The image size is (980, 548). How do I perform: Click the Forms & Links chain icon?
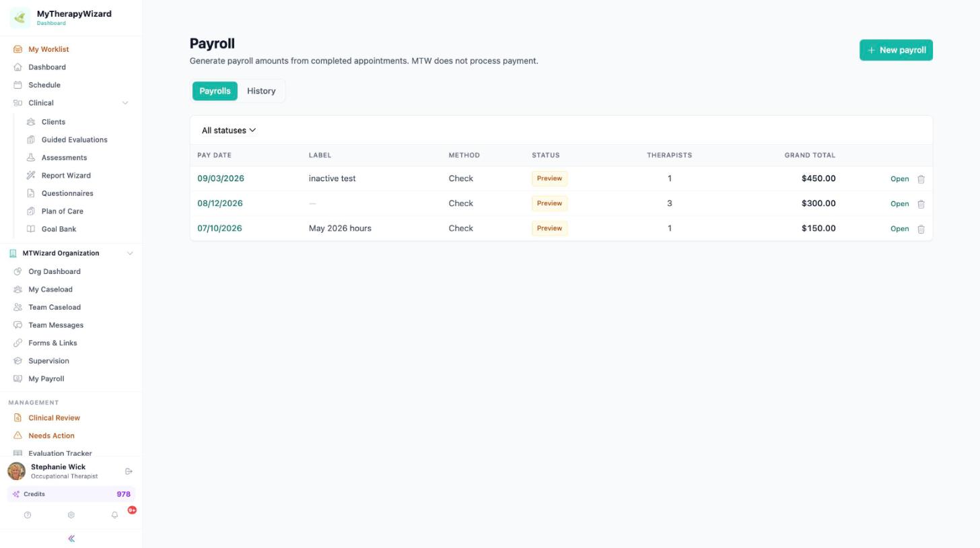17,343
